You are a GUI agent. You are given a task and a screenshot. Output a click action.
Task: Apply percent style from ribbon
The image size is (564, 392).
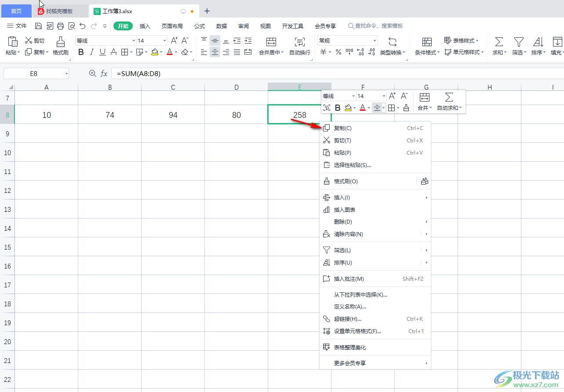[338, 52]
